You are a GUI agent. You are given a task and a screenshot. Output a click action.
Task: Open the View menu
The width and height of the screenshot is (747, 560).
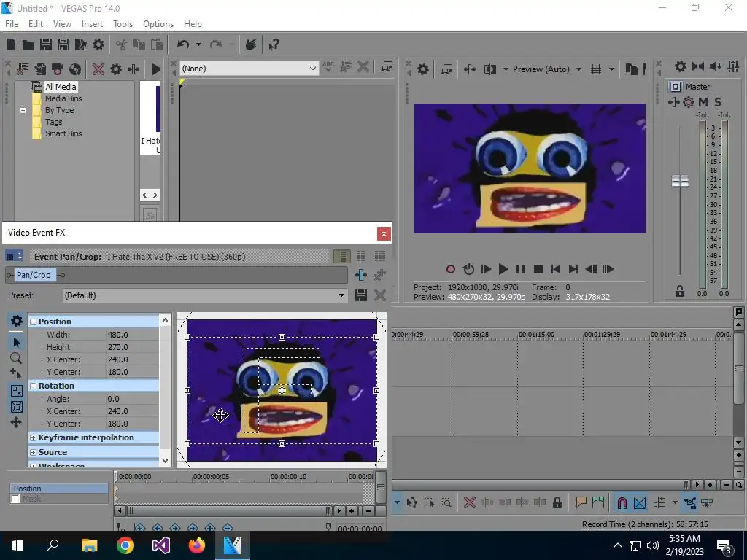click(x=62, y=24)
